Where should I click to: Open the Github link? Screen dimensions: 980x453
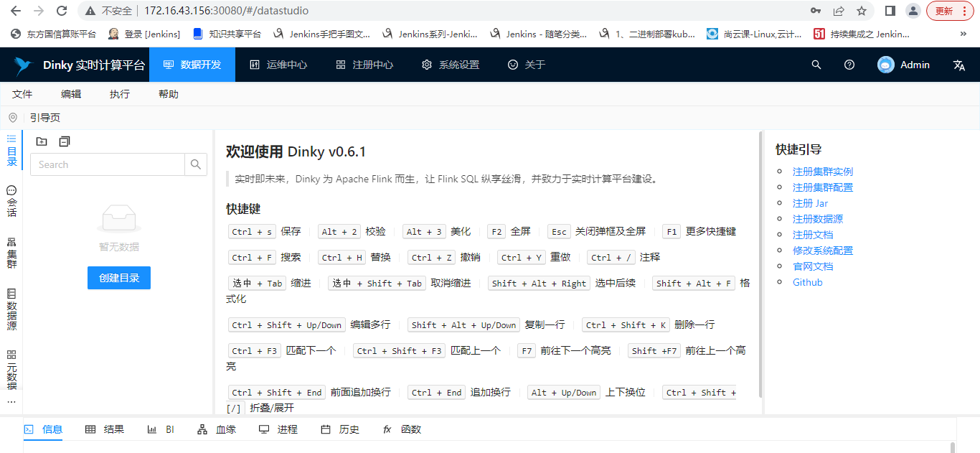pyautogui.click(x=807, y=282)
